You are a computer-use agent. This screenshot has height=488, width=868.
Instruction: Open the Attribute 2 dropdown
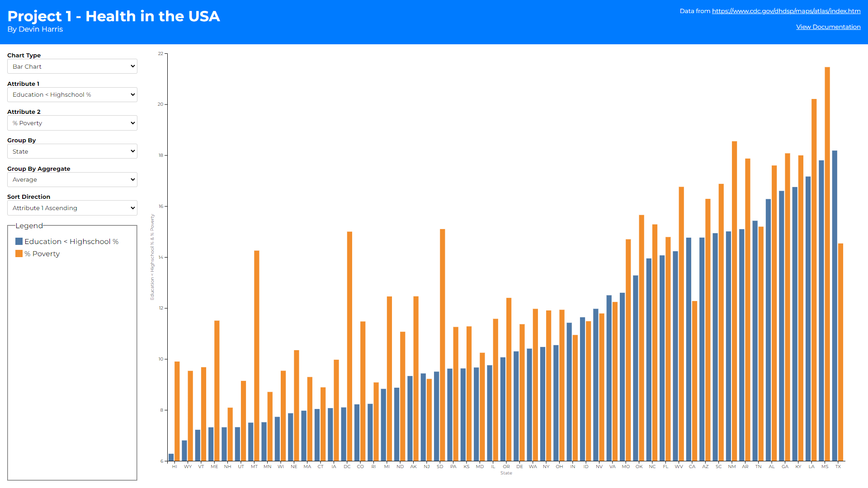[72, 123]
